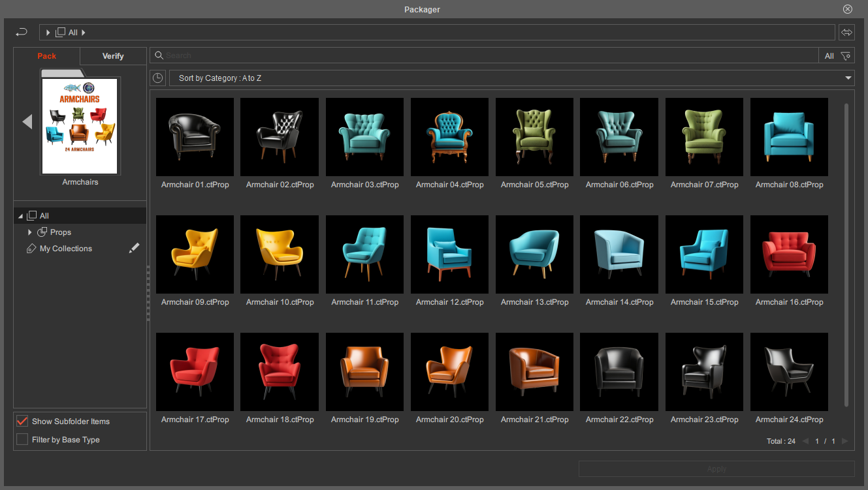The width and height of the screenshot is (868, 490).
Task: Switch to the Verify tab
Action: (113, 56)
